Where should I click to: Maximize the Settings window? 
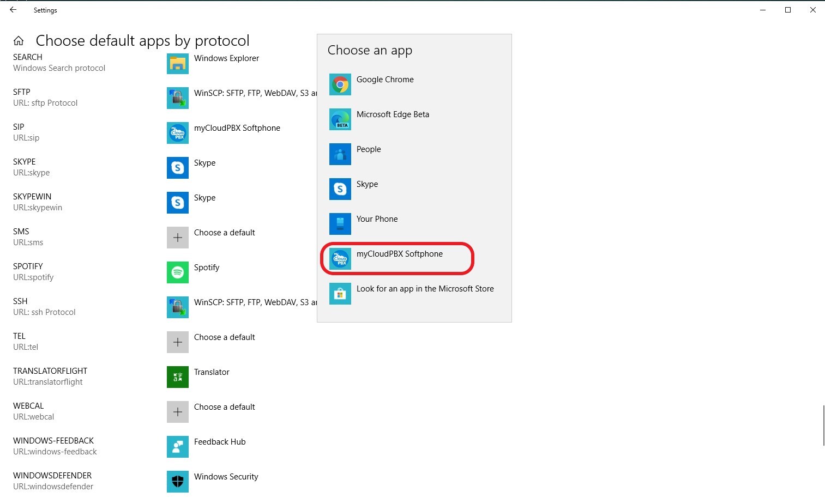(x=788, y=10)
